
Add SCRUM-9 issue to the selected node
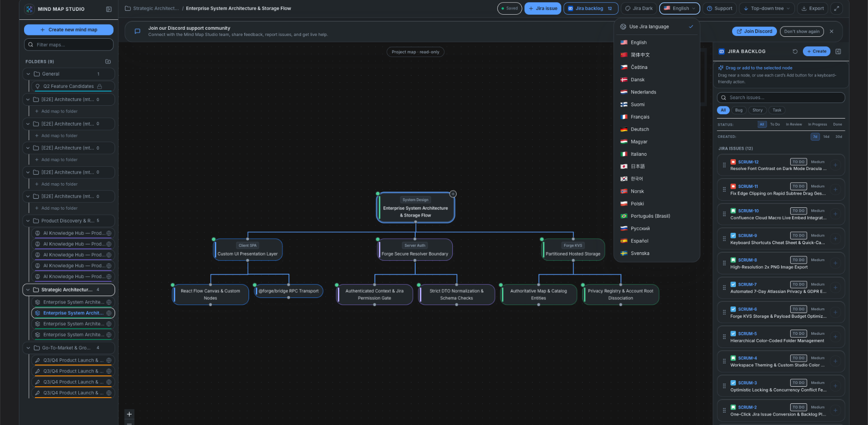point(835,239)
